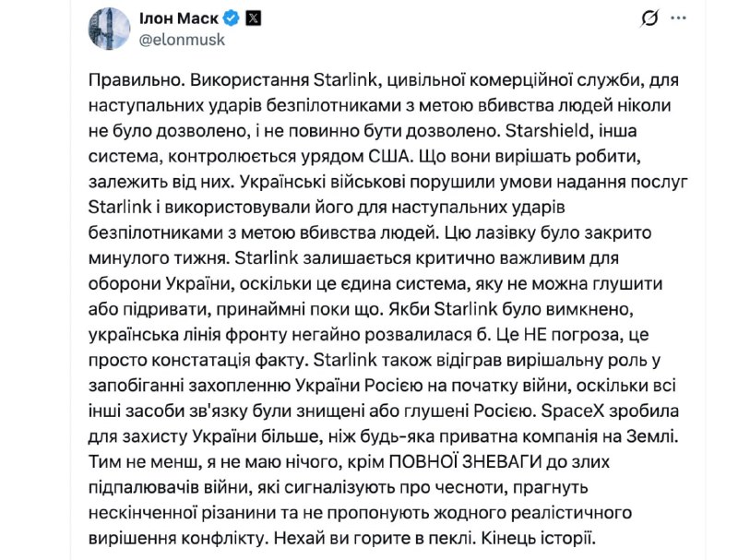This screenshot has width=738, height=560.
Task: Click the word SpaceX in the post
Action: click(x=573, y=411)
